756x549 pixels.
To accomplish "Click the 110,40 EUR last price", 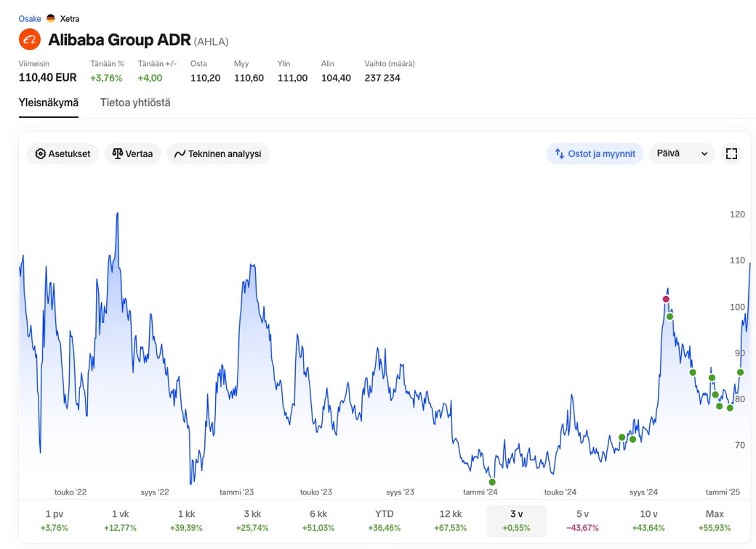I will 48,78.
